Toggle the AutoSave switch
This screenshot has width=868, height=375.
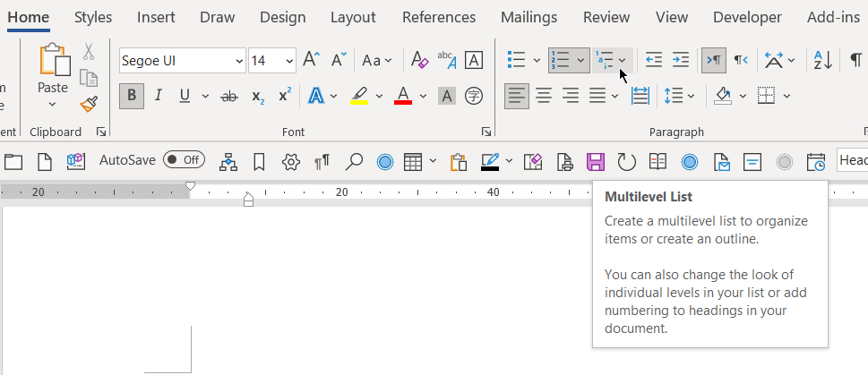coord(184,160)
